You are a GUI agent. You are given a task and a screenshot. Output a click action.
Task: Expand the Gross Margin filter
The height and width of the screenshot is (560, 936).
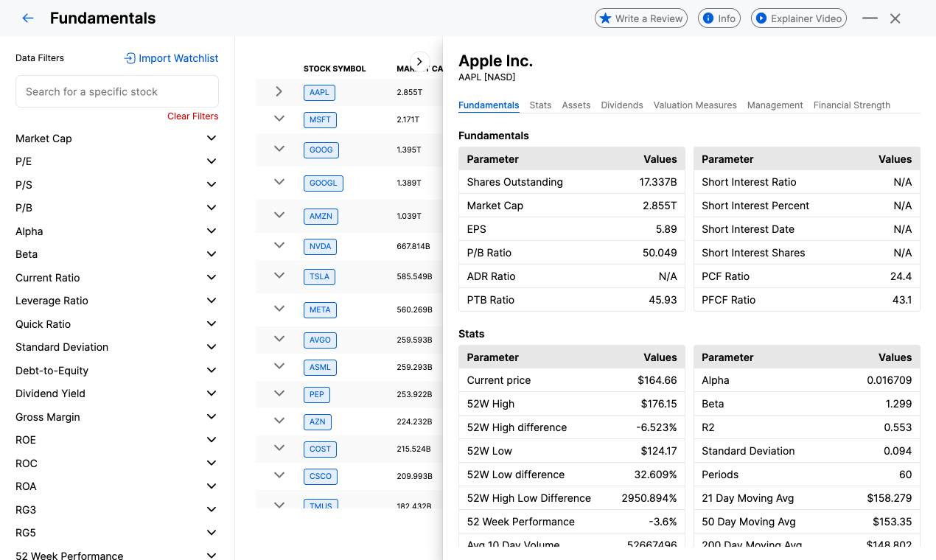click(117, 417)
